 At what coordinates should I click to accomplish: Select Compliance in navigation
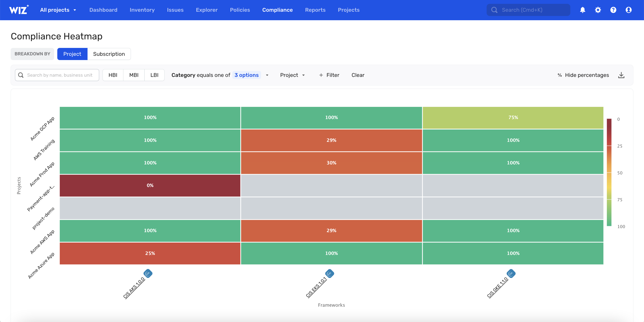click(x=277, y=10)
